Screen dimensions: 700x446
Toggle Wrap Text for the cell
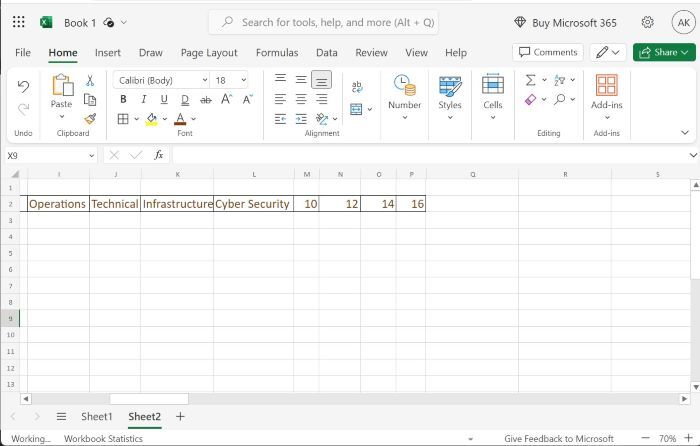click(357, 87)
